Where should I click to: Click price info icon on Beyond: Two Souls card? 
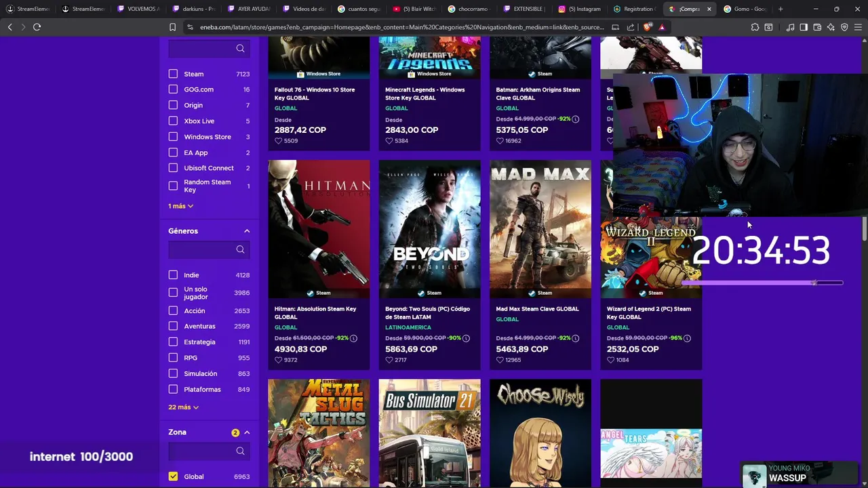click(x=465, y=338)
